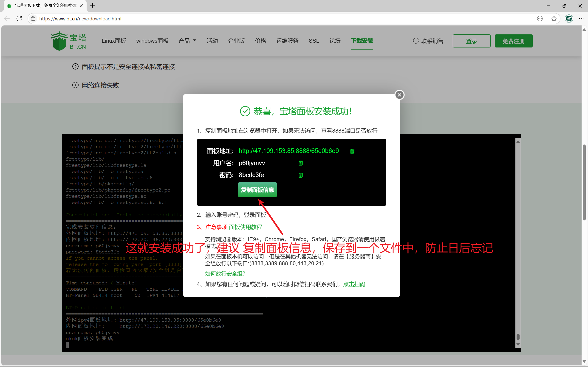Click the browser refresh icon
This screenshot has width=588, height=367.
[x=19, y=19]
